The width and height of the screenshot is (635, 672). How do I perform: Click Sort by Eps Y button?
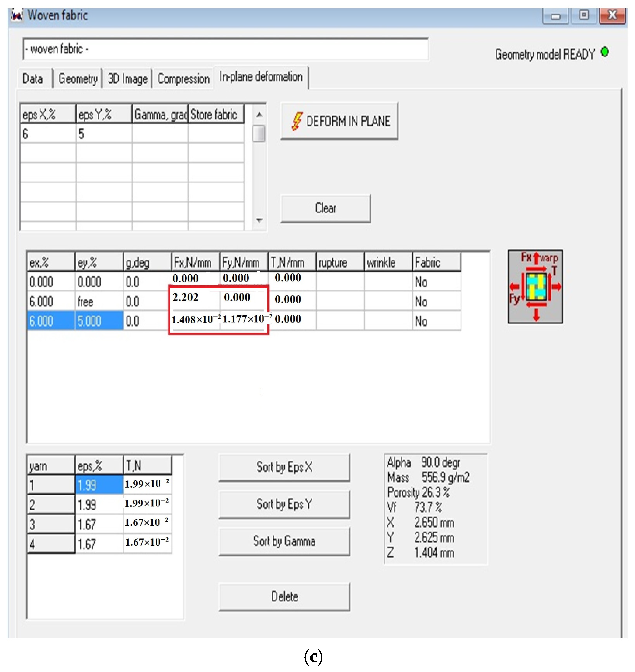[284, 504]
